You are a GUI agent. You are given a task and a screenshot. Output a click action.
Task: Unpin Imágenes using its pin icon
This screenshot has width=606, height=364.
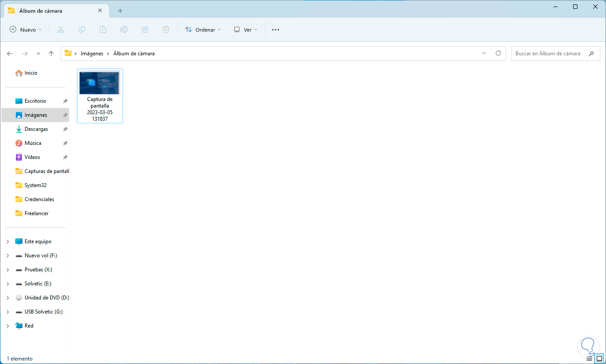65,115
